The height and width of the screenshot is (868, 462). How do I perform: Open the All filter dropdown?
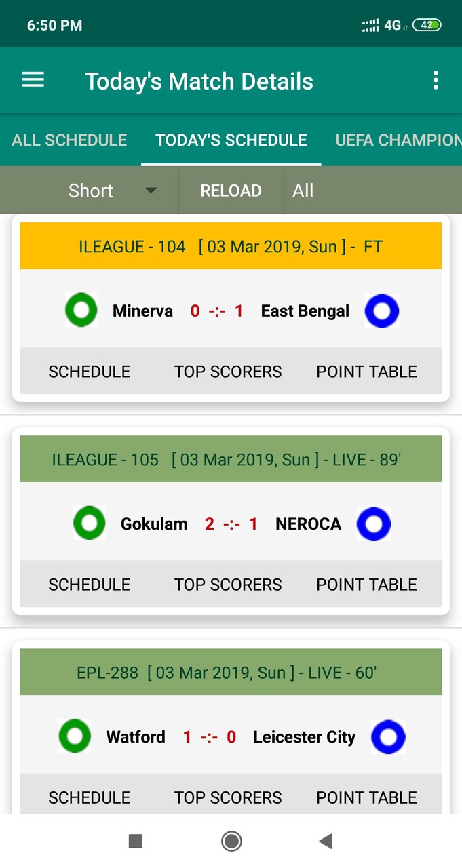[303, 191]
